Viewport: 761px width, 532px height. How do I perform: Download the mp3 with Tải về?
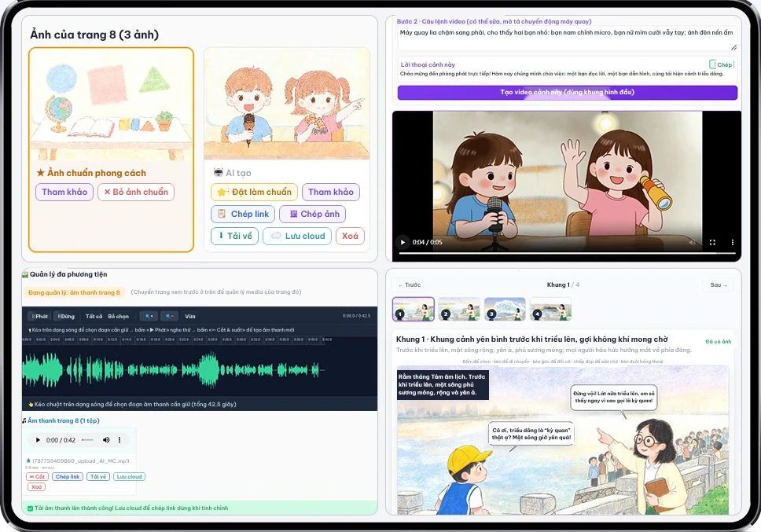pyautogui.click(x=98, y=477)
